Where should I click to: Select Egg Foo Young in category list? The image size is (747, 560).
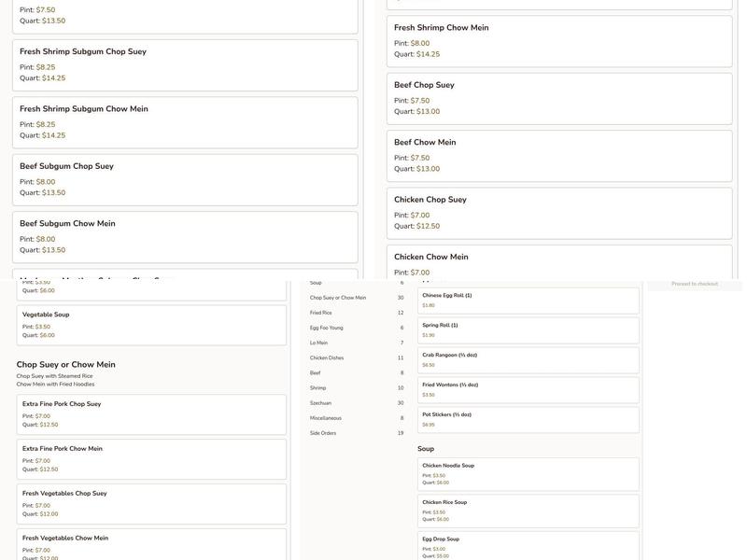(x=326, y=328)
